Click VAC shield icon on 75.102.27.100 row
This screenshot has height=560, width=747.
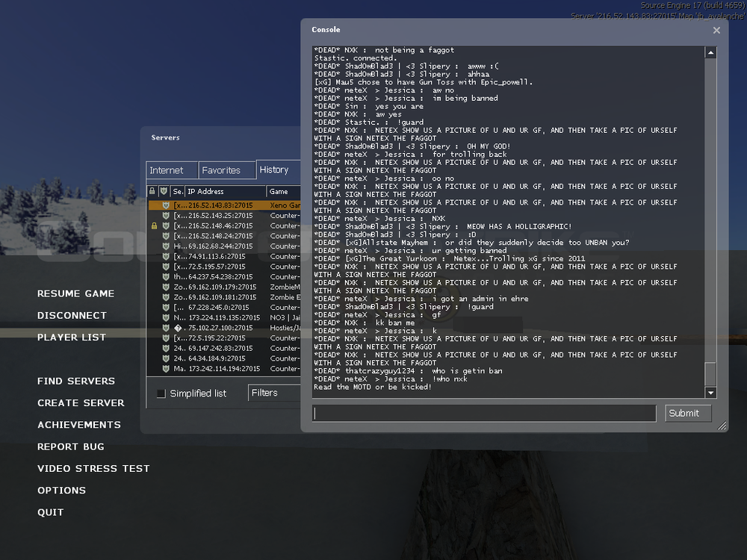coord(166,328)
